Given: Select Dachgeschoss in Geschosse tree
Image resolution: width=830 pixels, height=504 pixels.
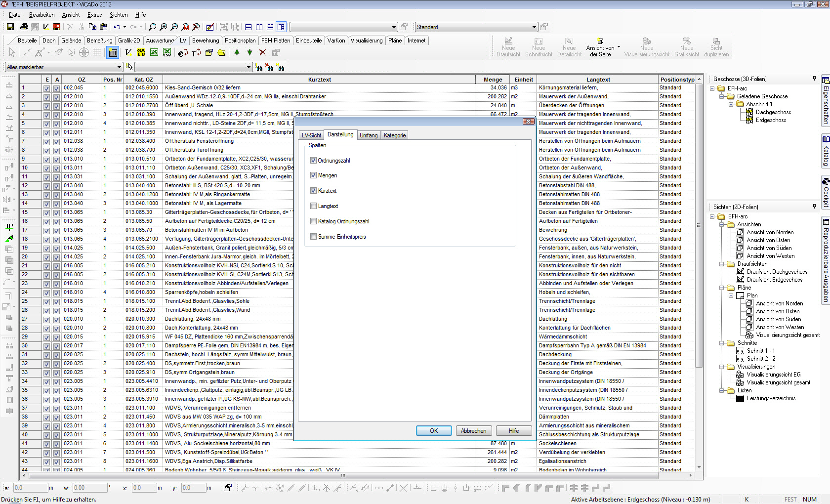Looking at the screenshot, I should 773,112.
